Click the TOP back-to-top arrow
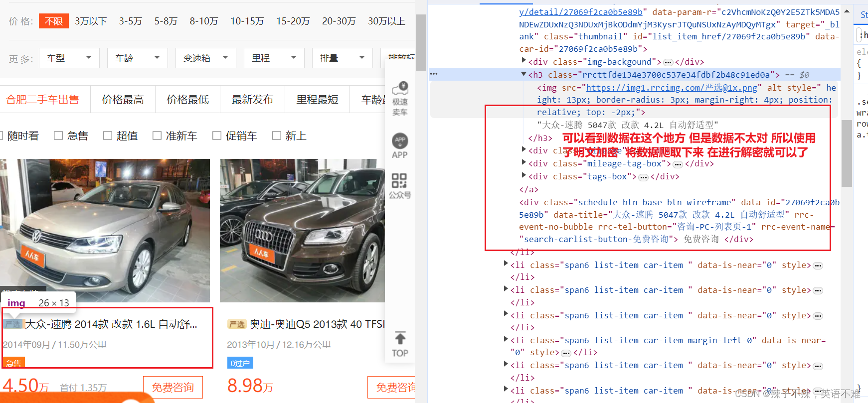868x403 pixels. click(400, 344)
